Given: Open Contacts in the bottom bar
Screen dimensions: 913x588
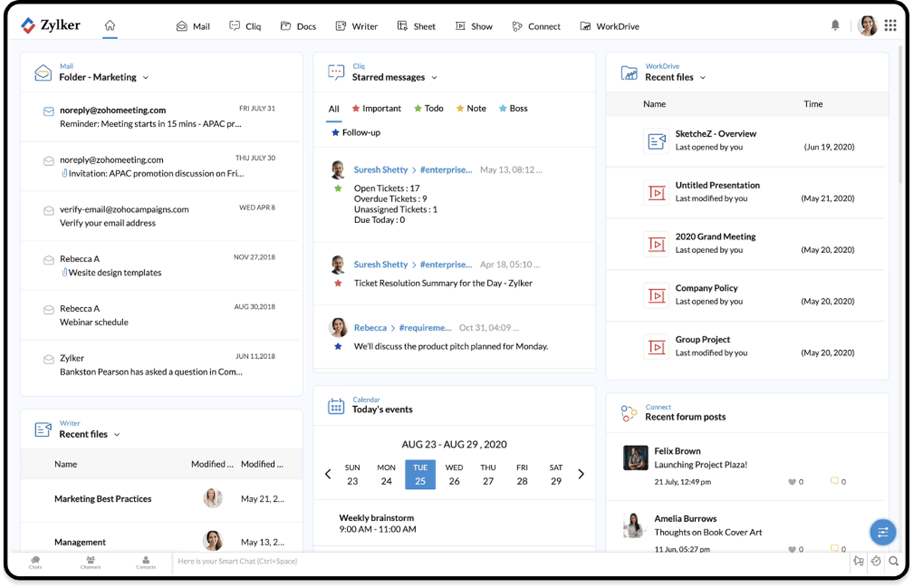Looking at the screenshot, I should point(146,562).
